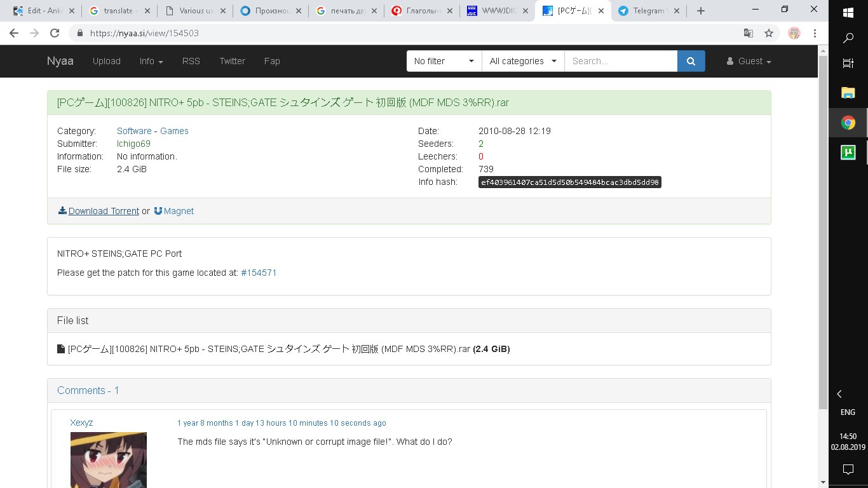Focus the Nyaa Search input field

621,61
